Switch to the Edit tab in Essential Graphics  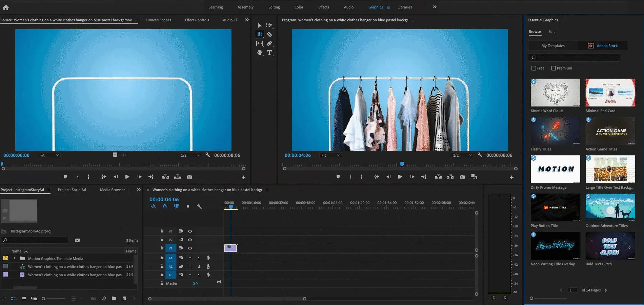(x=551, y=32)
